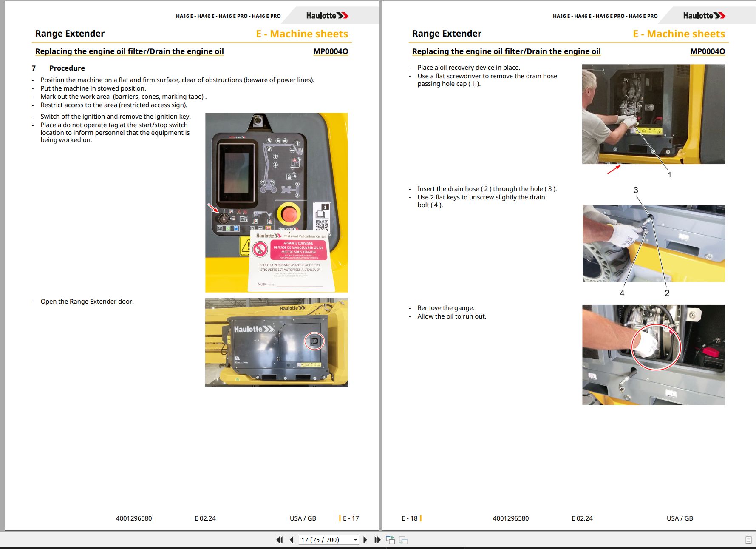The image size is (756, 549).
Task: Click 'E - Machine sheets' title on right page
Action: click(679, 34)
